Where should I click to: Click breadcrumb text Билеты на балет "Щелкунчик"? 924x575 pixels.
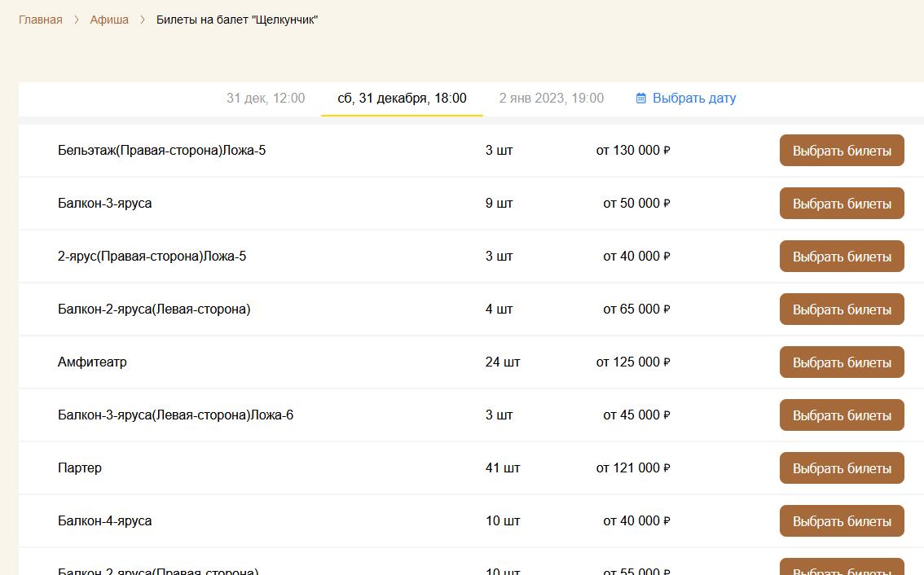coord(237,20)
